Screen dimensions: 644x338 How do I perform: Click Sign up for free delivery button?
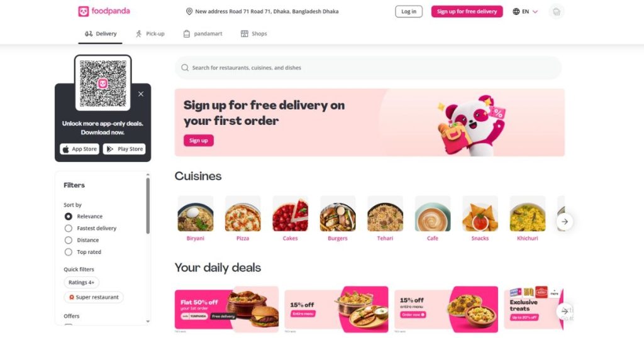467,11
